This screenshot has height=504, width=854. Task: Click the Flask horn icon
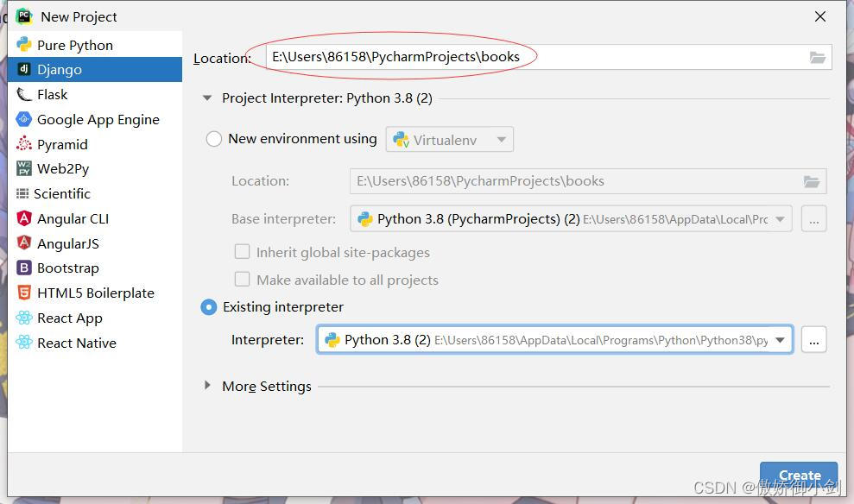click(x=24, y=94)
